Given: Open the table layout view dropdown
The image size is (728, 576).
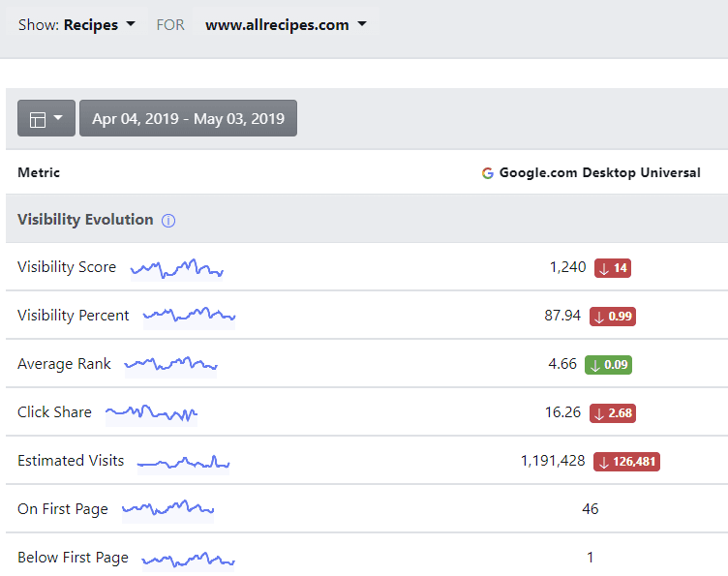Looking at the screenshot, I should point(46,118).
